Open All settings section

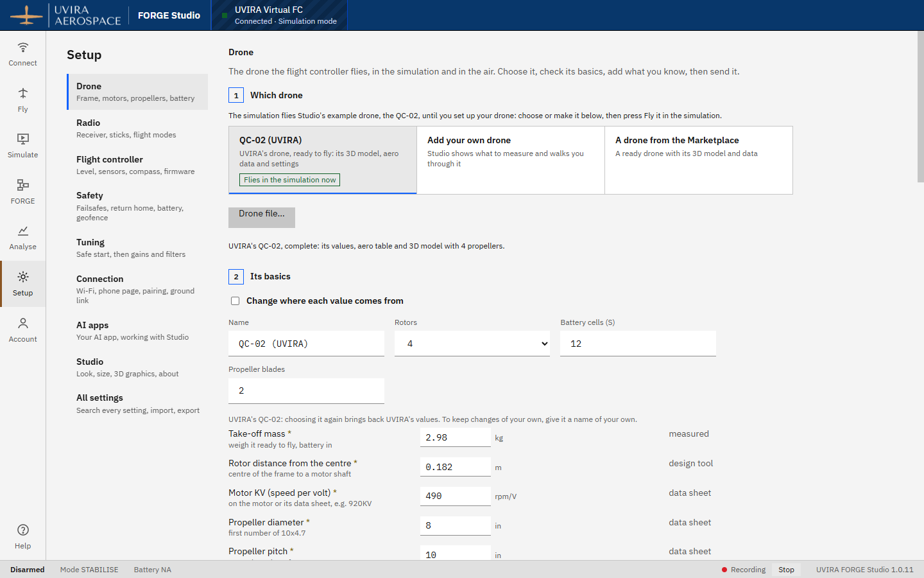point(137,403)
